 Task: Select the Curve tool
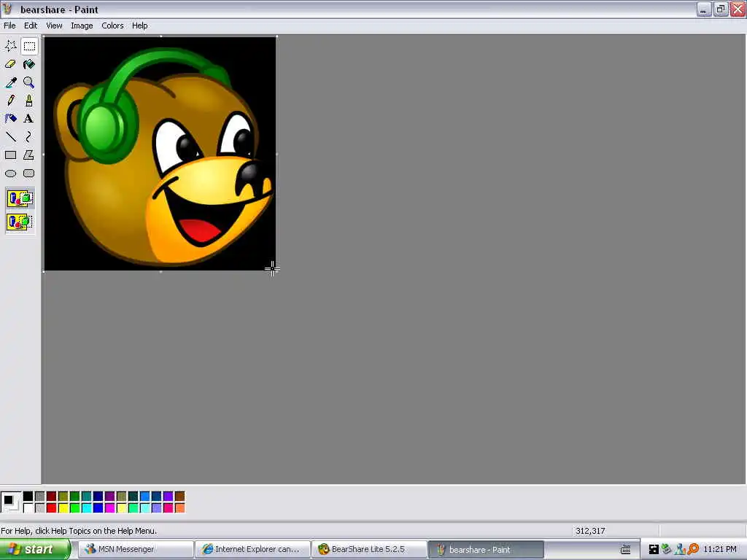pos(29,137)
